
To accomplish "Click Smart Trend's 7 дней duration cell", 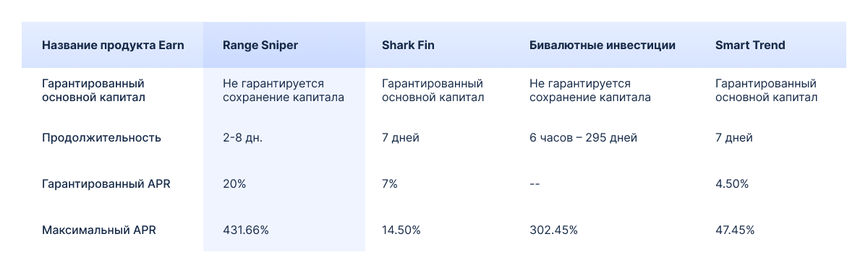I will coord(733,137).
